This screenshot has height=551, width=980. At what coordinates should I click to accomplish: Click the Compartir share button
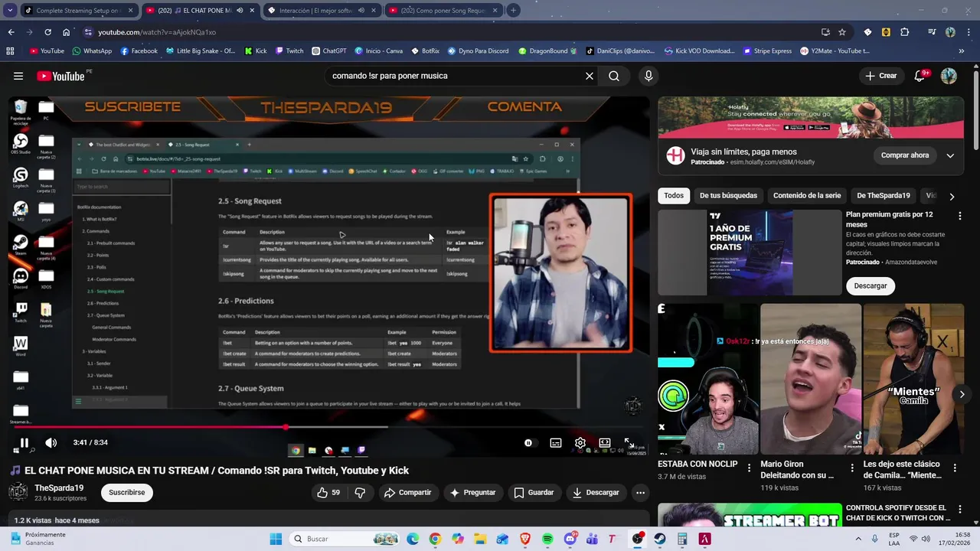[x=408, y=492]
